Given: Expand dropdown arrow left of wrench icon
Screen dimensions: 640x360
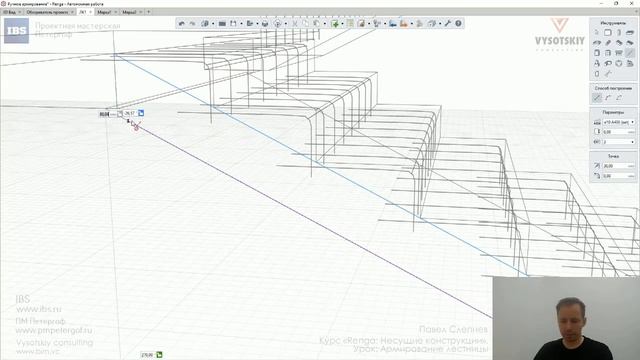Looking at the screenshot, I should click(440, 24).
